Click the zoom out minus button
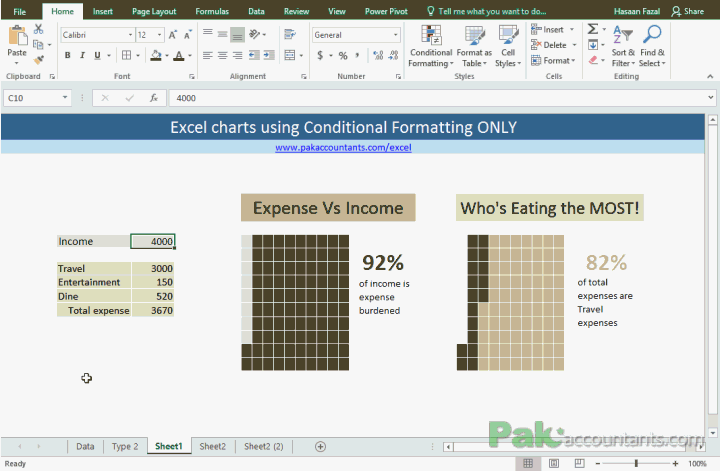This screenshot has height=471, width=720. point(598,463)
